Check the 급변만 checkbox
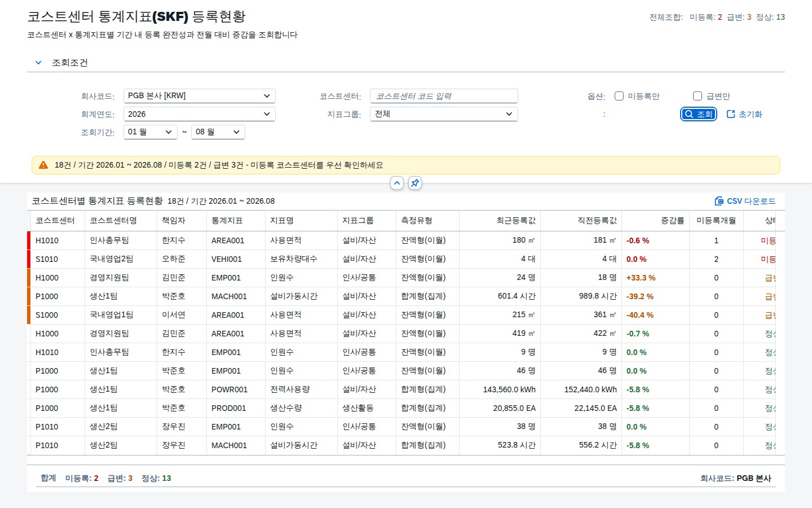 coord(698,96)
